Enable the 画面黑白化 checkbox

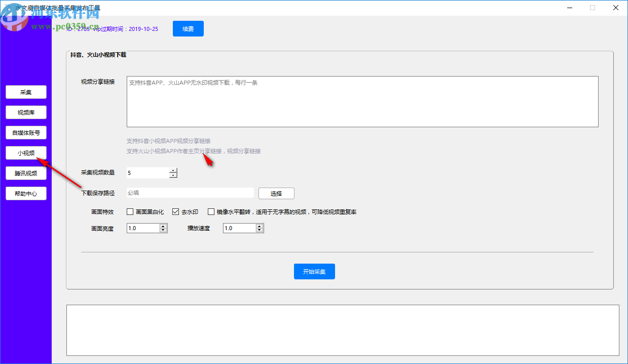coord(130,212)
